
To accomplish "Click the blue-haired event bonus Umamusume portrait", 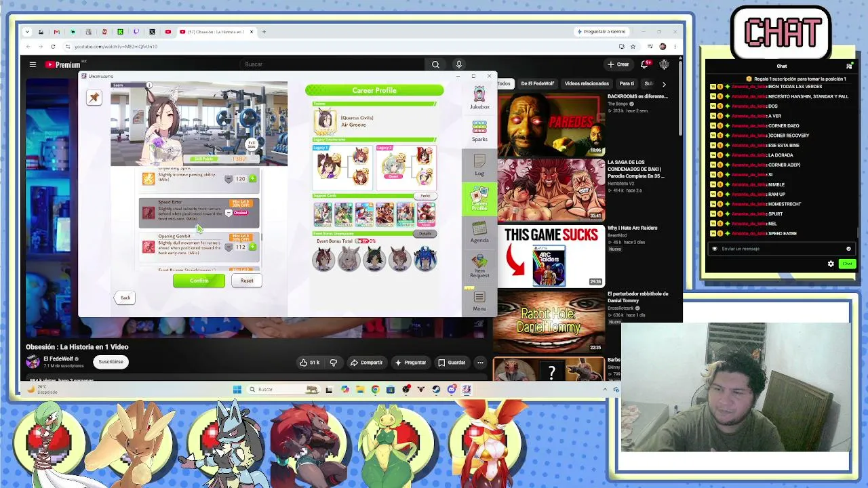I will coord(425,259).
